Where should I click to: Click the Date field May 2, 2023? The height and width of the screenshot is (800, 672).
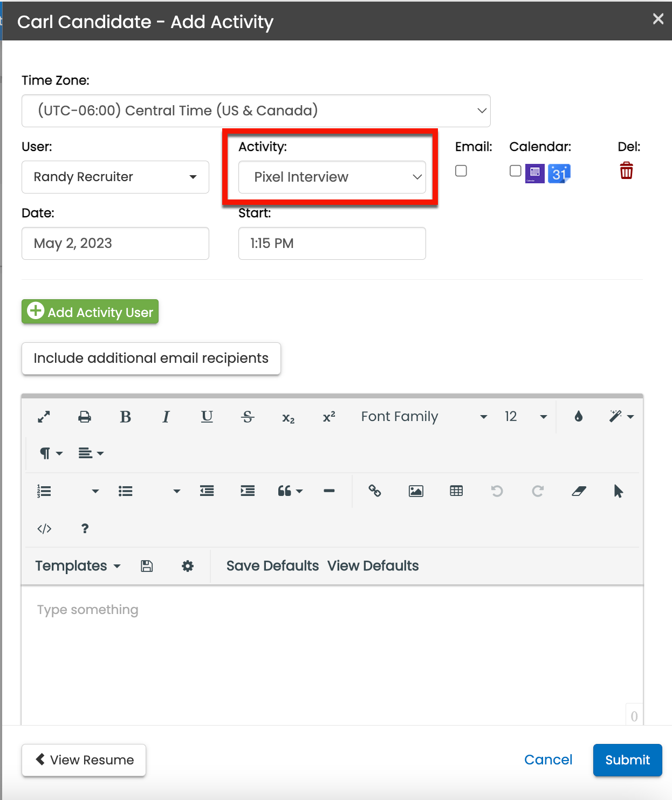pyautogui.click(x=115, y=244)
